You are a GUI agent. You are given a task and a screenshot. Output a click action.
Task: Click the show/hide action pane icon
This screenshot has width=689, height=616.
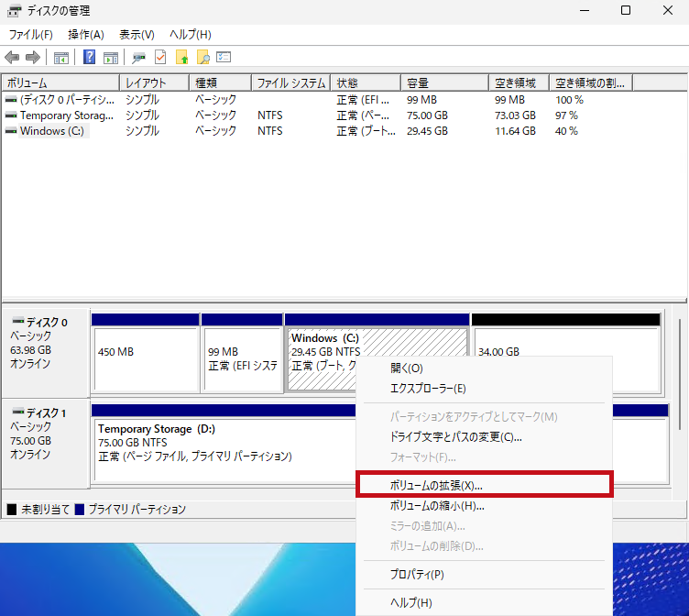point(111,58)
